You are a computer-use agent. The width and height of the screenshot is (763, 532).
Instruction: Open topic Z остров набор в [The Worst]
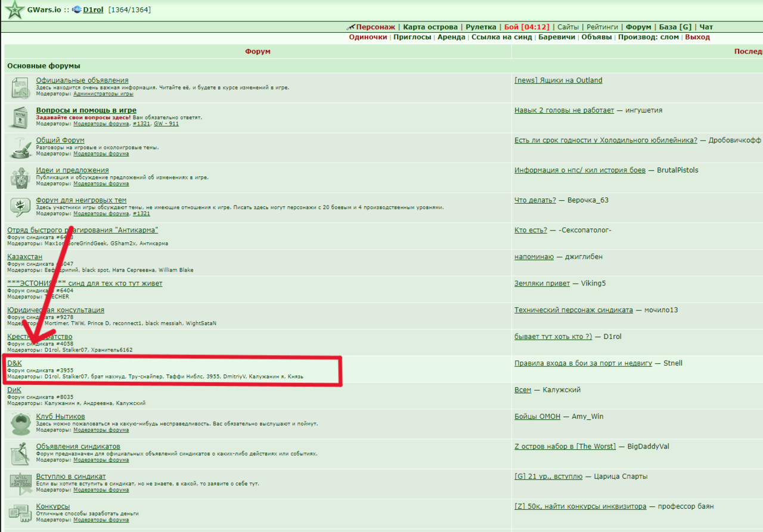(x=565, y=446)
